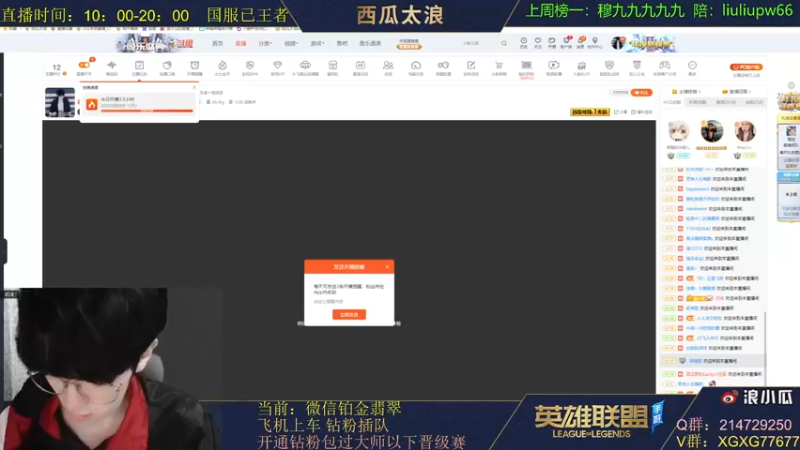800x450 pixels.
Task: Open the video playback play icon
Action: pos(554,67)
